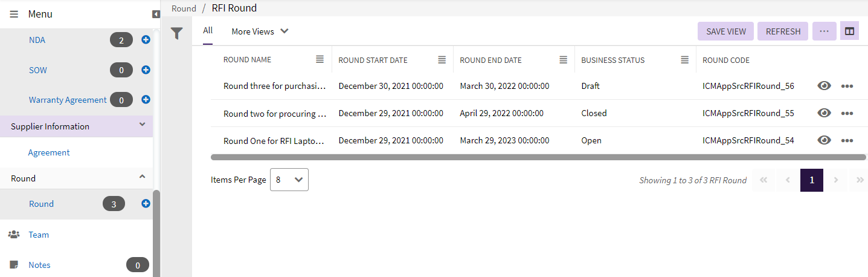
Task: Open Round Name column menu icon
Action: [x=320, y=59]
